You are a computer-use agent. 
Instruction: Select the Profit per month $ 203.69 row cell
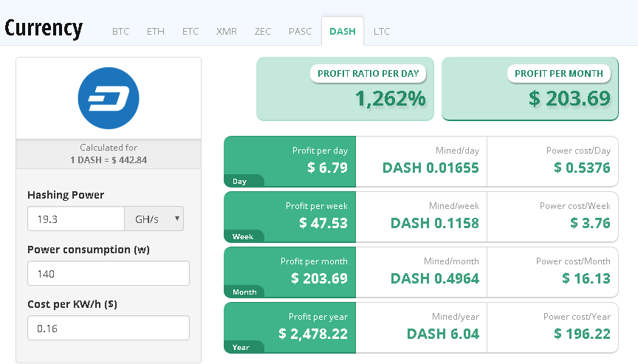pyautogui.click(x=289, y=272)
